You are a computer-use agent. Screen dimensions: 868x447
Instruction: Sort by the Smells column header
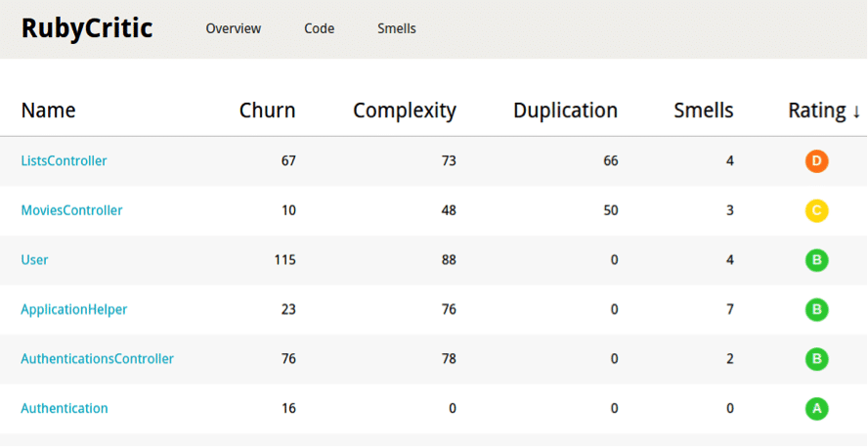tap(703, 111)
